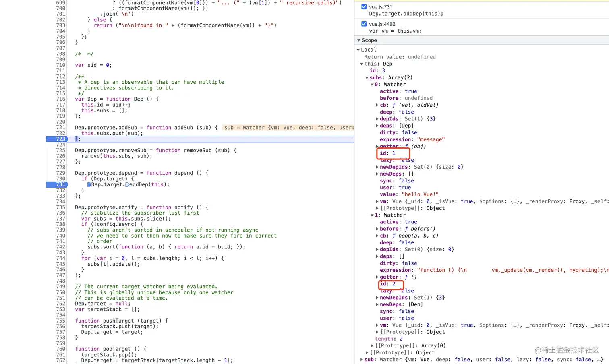Screen dimensions: 609x364
Task: Click code "this.subs.push(sub);"
Action: 112,133
